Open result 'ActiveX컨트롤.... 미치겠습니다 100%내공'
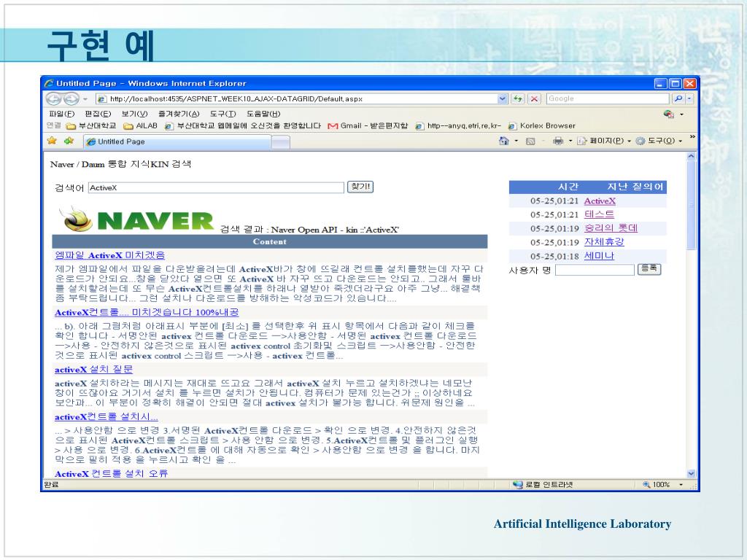747x560 pixels. (147, 312)
